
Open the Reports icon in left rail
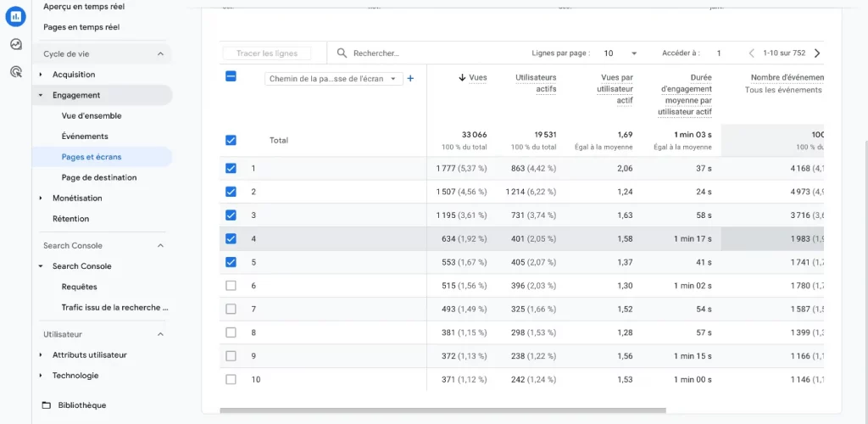pyautogui.click(x=15, y=17)
